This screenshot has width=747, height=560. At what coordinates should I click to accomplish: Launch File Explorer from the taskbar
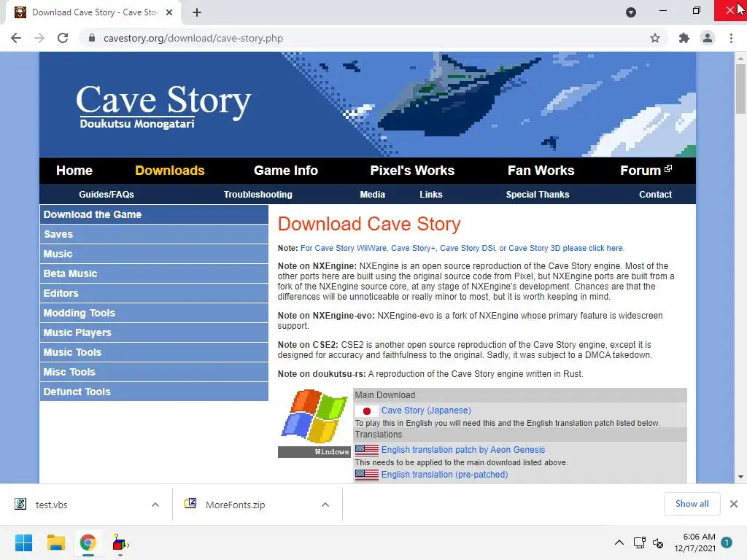pos(55,542)
